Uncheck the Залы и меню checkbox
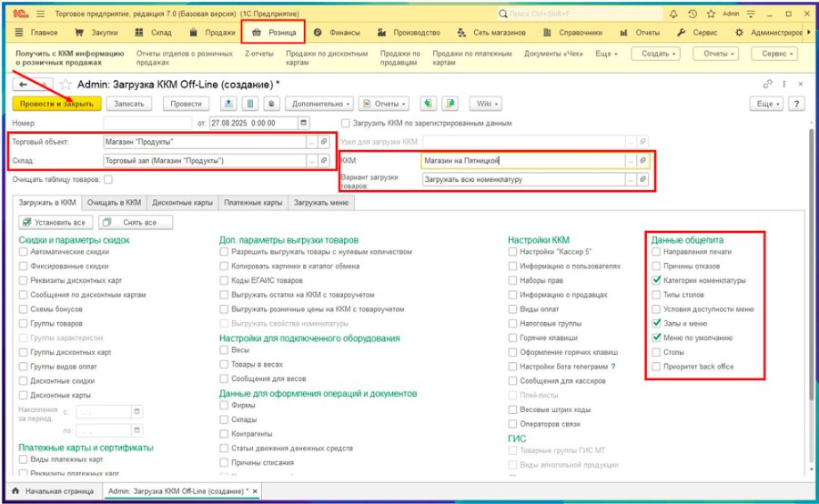 [x=656, y=323]
